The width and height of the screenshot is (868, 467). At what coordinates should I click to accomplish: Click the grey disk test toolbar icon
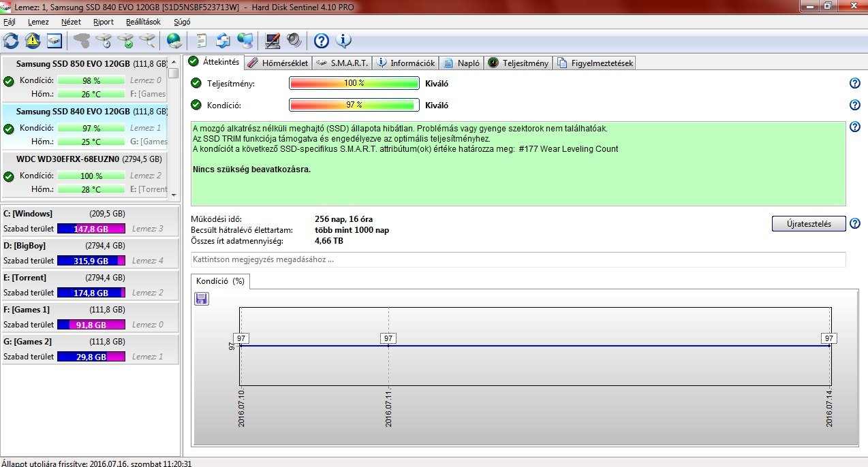(x=82, y=40)
